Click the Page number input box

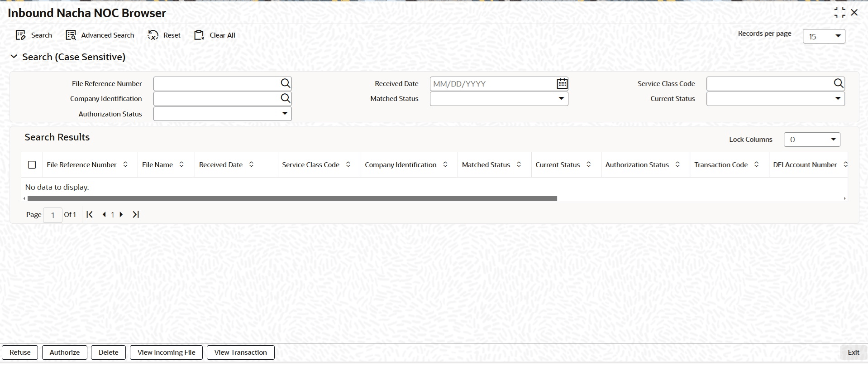click(52, 215)
